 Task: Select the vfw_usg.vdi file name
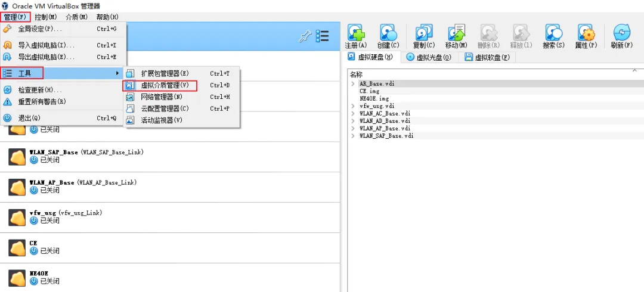pyautogui.click(x=377, y=106)
